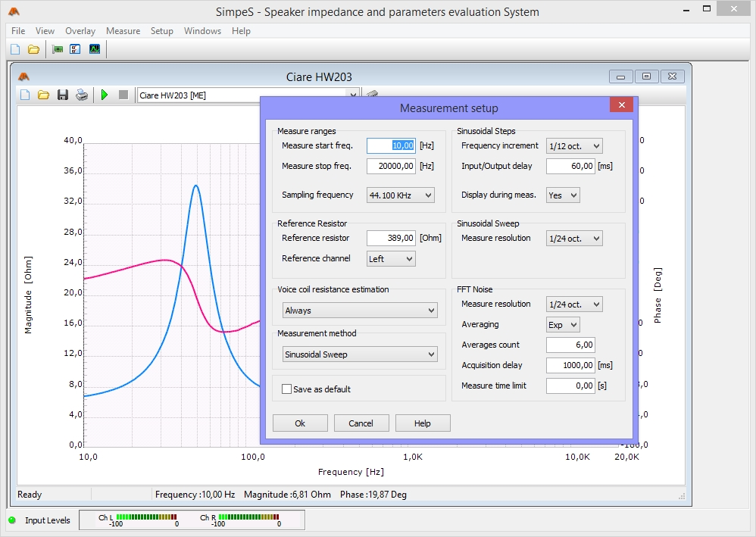The height and width of the screenshot is (537, 756).
Task: Expand the Reference channel dropdown
Action: 391,259
